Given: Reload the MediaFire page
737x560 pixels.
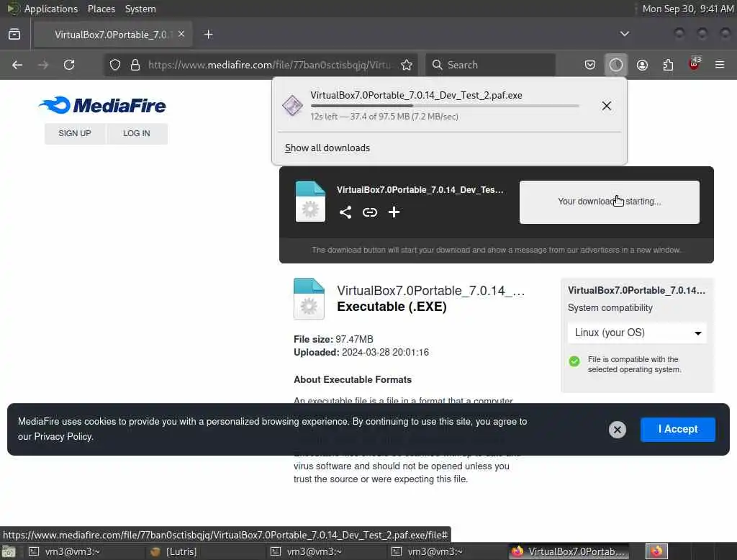Looking at the screenshot, I should click(x=69, y=65).
